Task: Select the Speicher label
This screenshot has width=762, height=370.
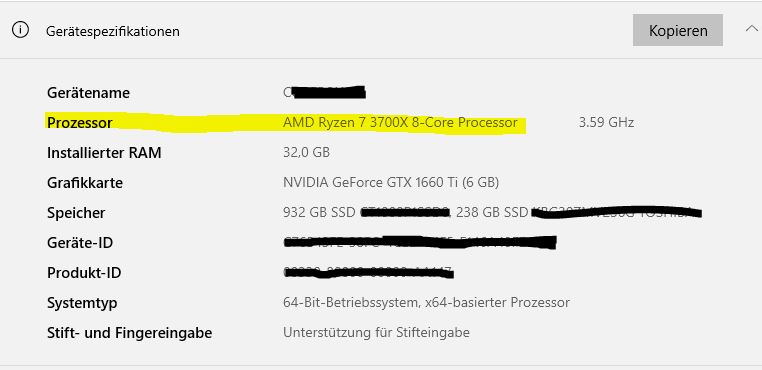Action: click(x=76, y=213)
